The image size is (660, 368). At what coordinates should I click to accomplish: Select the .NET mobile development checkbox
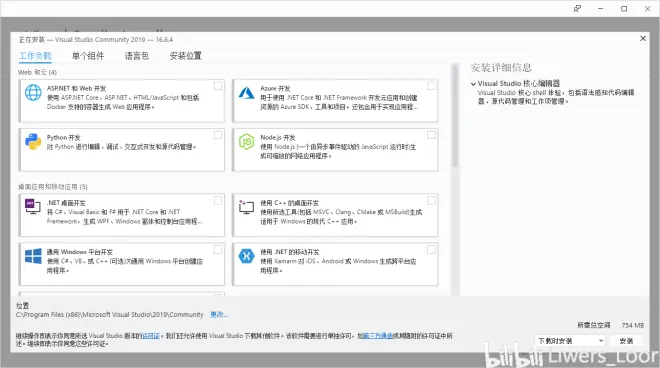431,250
